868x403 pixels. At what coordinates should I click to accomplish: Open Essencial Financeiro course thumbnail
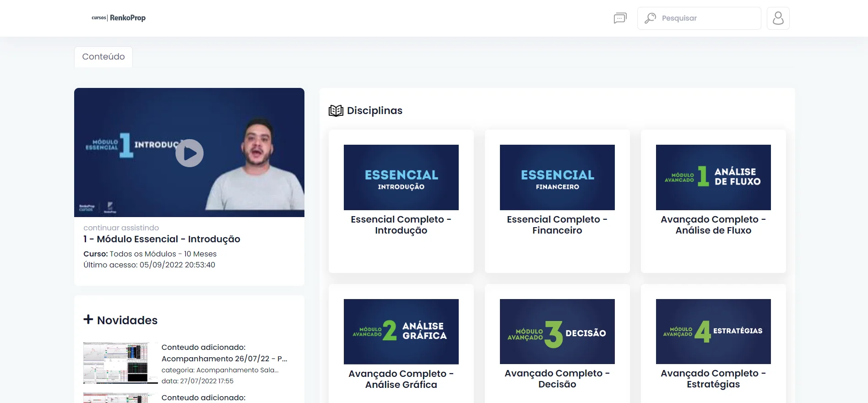click(557, 177)
